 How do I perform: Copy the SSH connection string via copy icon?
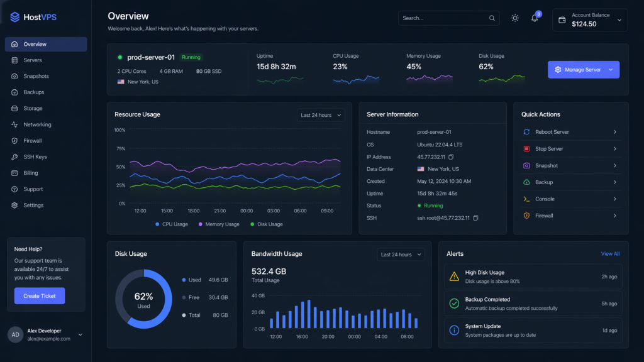[x=477, y=218]
